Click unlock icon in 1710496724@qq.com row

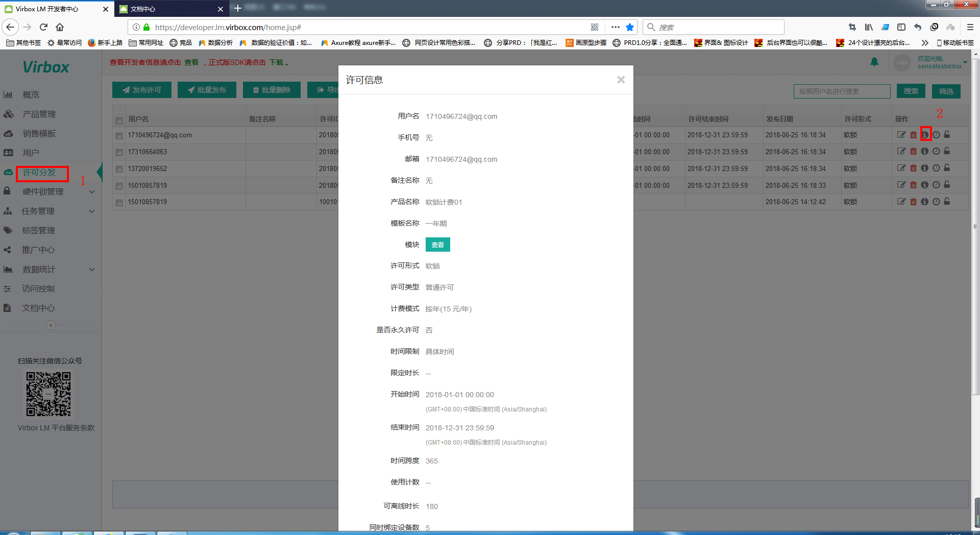click(x=947, y=134)
